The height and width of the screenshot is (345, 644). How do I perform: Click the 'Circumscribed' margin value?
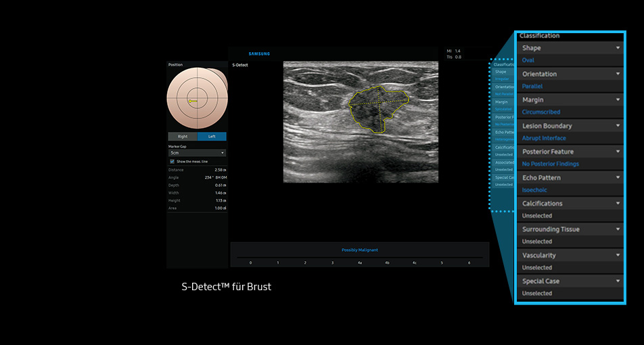[541, 112]
